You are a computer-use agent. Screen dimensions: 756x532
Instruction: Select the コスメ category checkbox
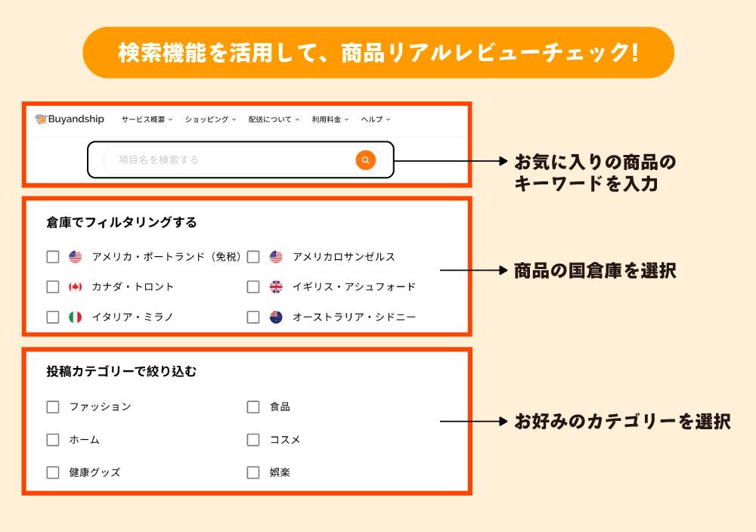click(x=253, y=440)
